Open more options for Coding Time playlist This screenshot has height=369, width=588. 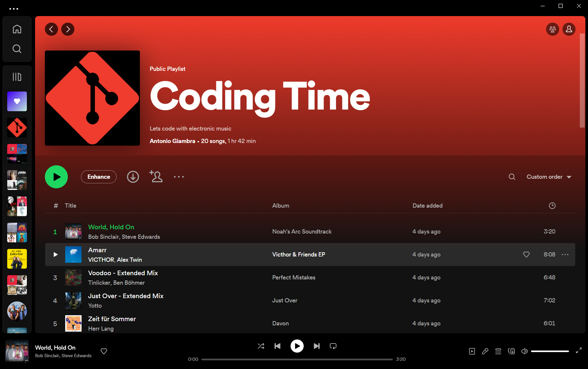179,177
